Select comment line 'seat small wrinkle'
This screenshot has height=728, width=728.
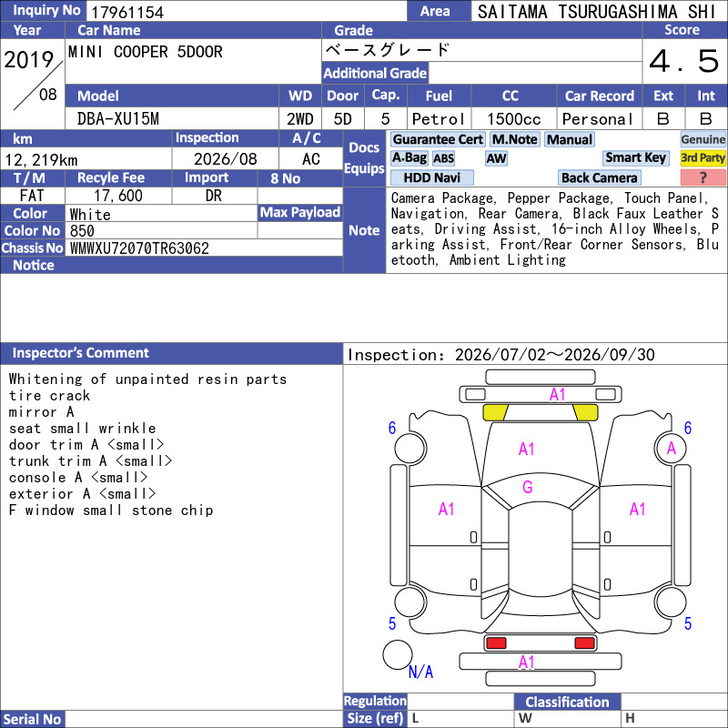pos(82,428)
